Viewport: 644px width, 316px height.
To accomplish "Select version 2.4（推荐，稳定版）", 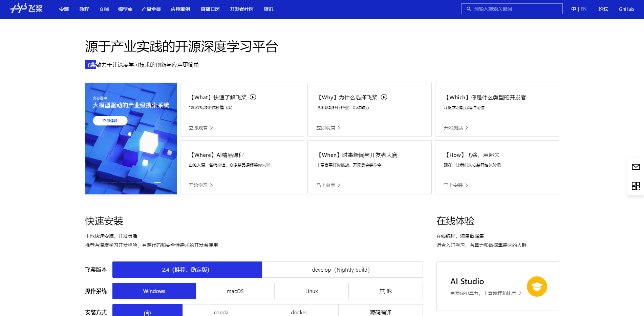I will [x=187, y=270].
